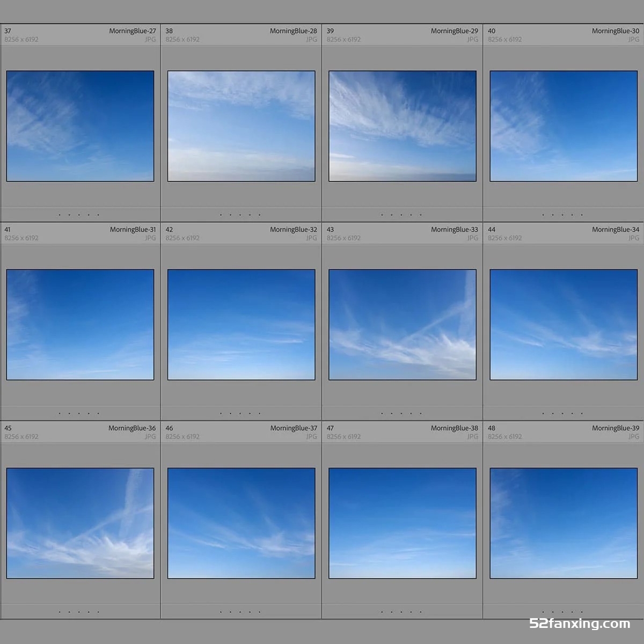Viewport: 644px width, 644px height.
Task: Click the rating dots under MorningBlue-34
Action: point(562,413)
